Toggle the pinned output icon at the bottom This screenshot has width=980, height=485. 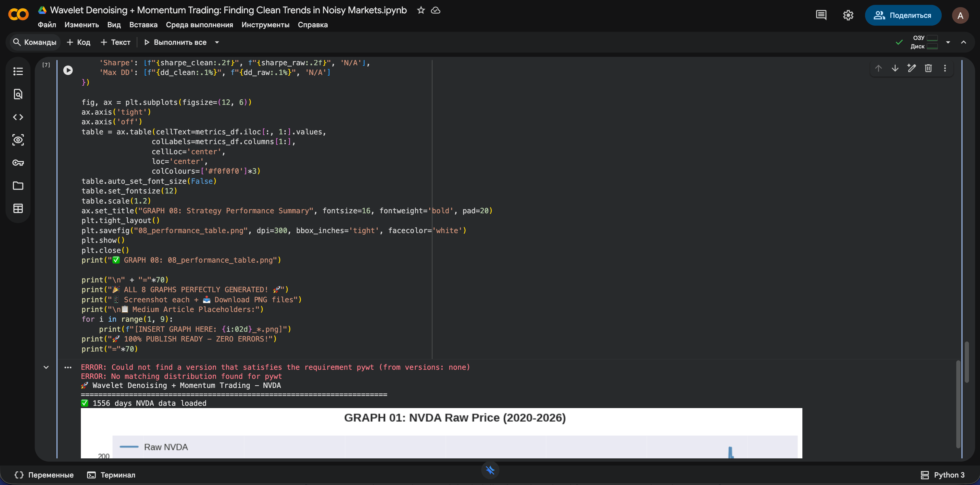click(x=490, y=470)
